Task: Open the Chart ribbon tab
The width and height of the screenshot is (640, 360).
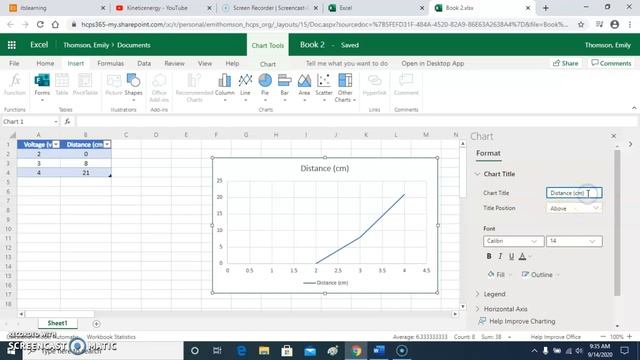Action: point(268,64)
